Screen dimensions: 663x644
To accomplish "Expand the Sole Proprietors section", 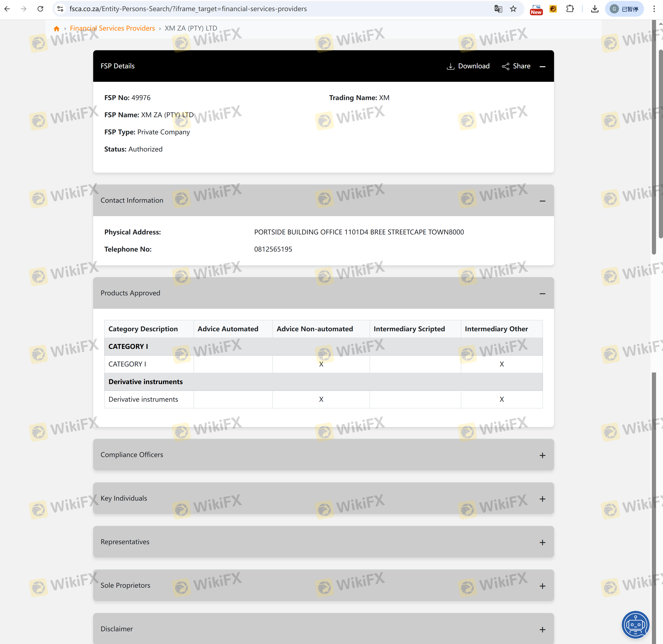I will tap(542, 586).
